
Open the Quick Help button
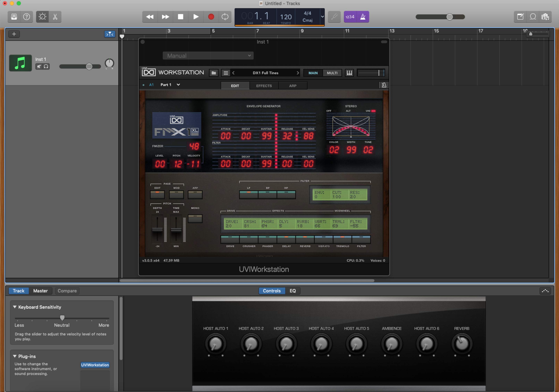26,17
